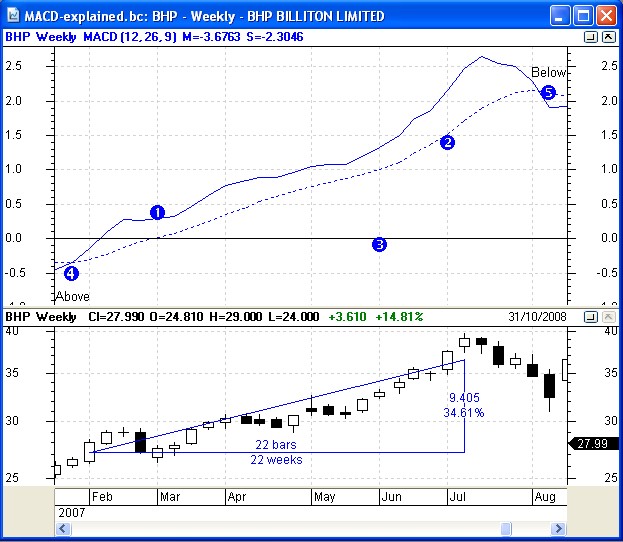Select the 27.99 current price tag
The width and height of the screenshot is (623, 542).
(594, 443)
